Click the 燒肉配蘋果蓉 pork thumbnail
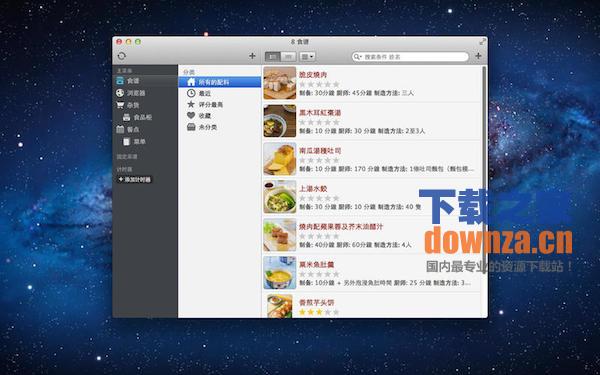The height and width of the screenshot is (375, 600). point(280,235)
